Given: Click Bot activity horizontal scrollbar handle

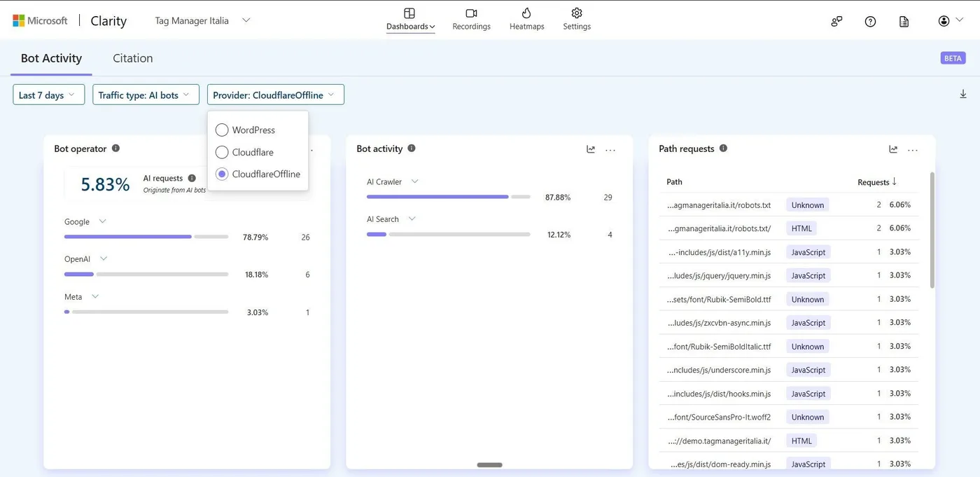Looking at the screenshot, I should (489, 465).
